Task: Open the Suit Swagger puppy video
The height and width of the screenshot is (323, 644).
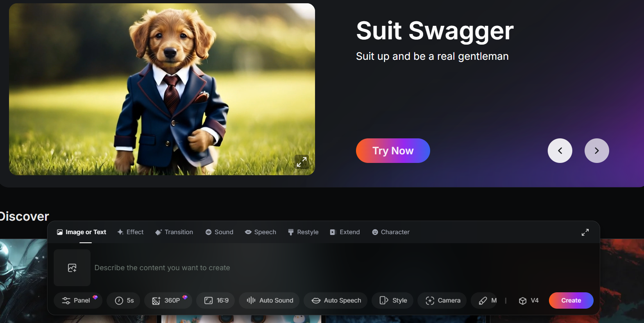Action: click(x=162, y=89)
